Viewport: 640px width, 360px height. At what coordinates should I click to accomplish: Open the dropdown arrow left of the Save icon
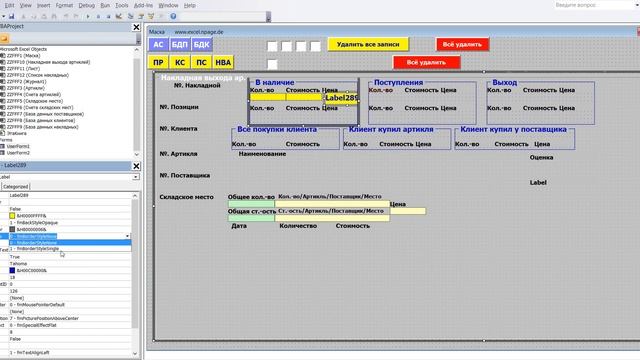point(3,16)
